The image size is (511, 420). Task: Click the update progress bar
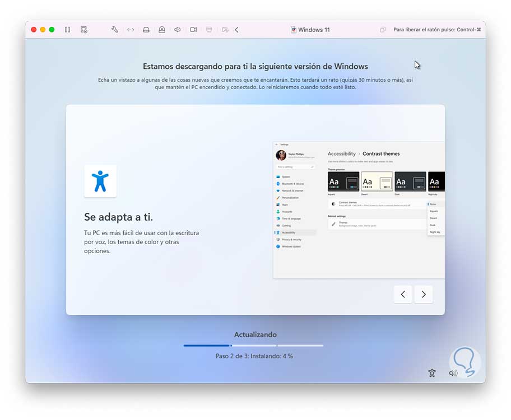coord(253,346)
